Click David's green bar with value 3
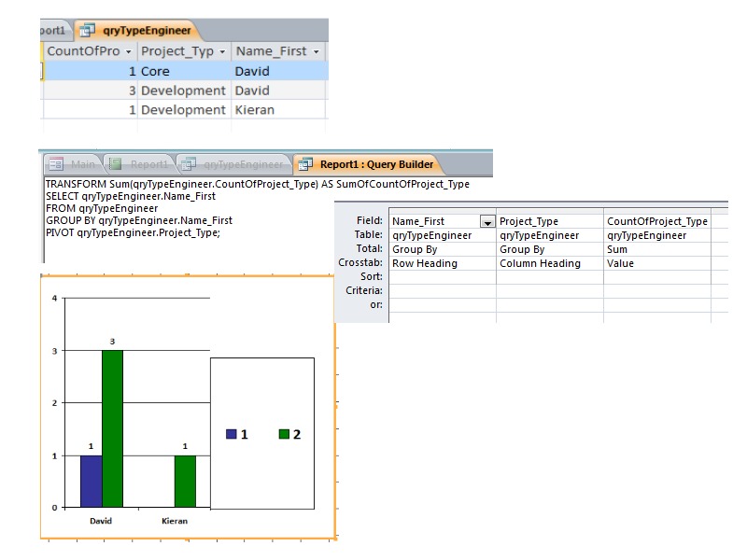This screenshot has height=560, width=747. (x=112, y=428)
